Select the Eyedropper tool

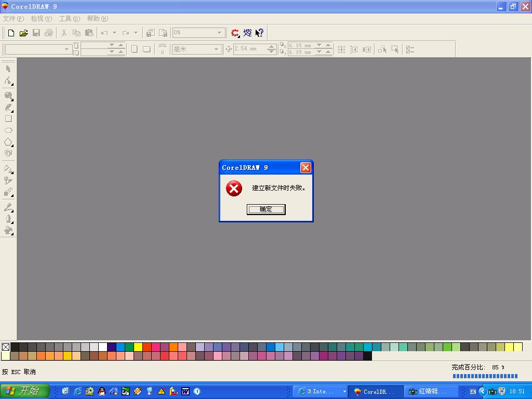8,207
